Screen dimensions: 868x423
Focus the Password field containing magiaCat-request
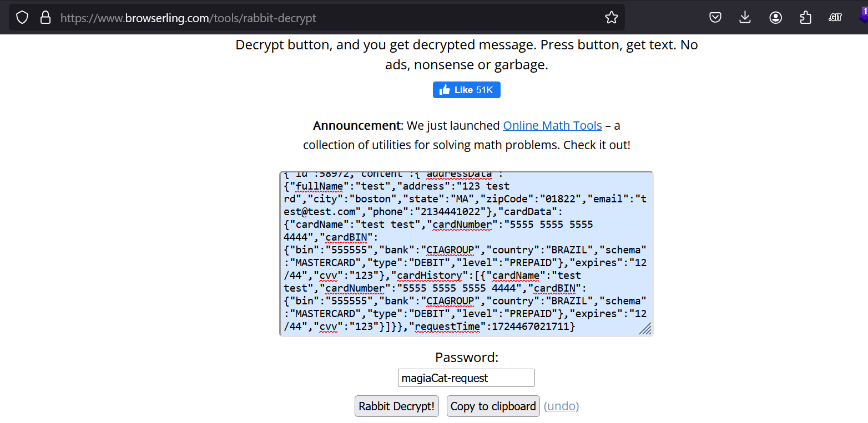click(466, 378)
